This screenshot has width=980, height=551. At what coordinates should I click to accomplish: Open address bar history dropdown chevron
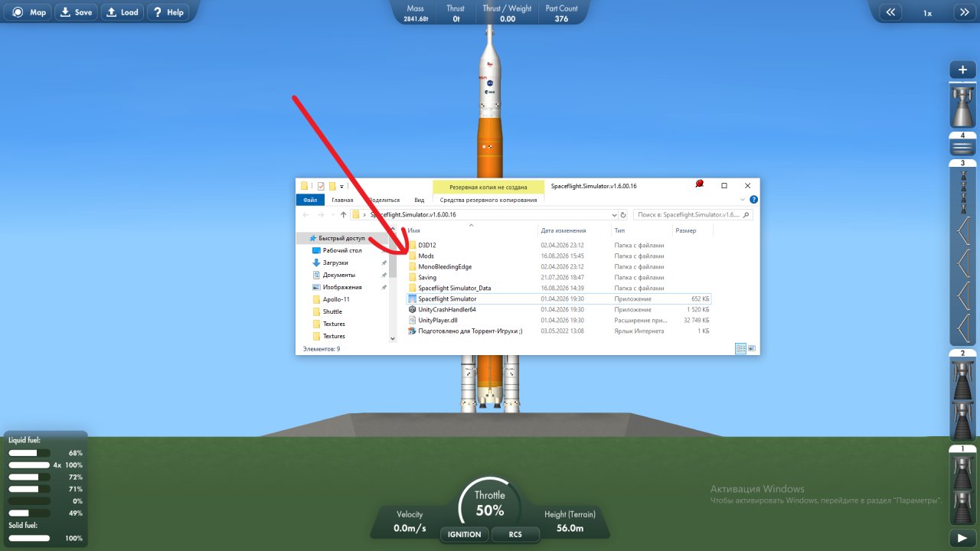point(612,215)
